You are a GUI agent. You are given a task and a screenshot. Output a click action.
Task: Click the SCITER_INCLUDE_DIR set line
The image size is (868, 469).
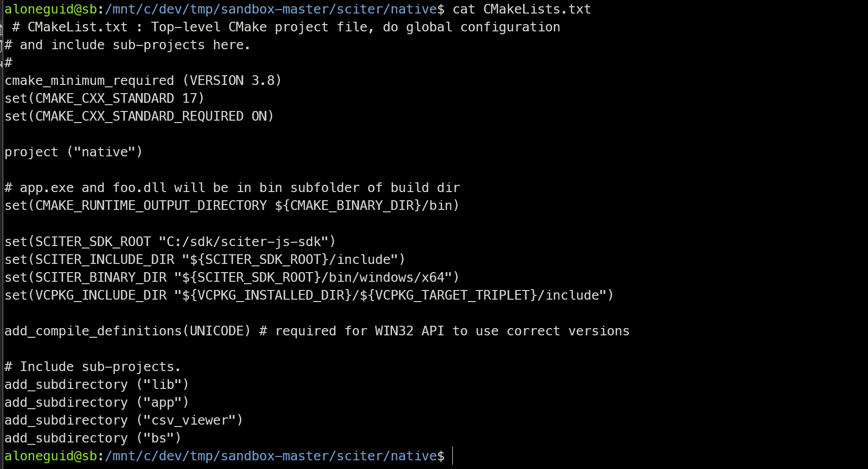point(205,260)
